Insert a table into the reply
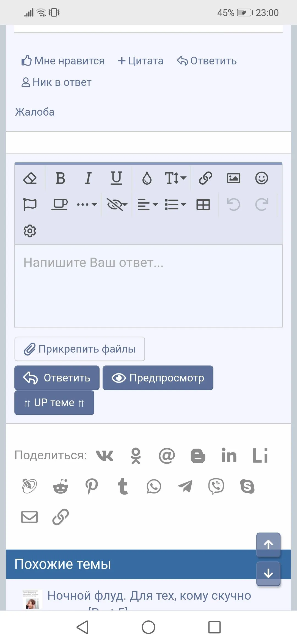The image size is (297, 644). [x=203, y=204]
